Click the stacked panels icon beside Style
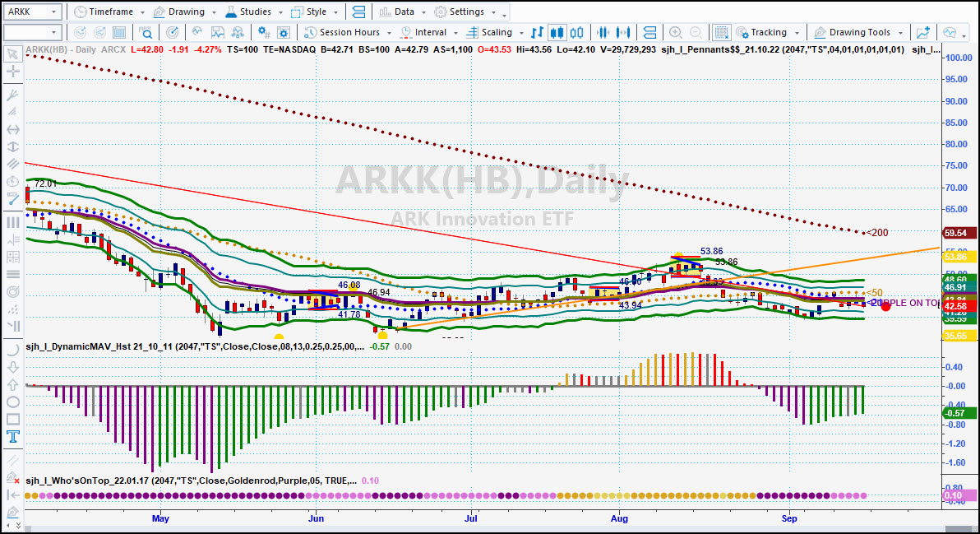The image size is (980, 534). (x=358, y=12)
